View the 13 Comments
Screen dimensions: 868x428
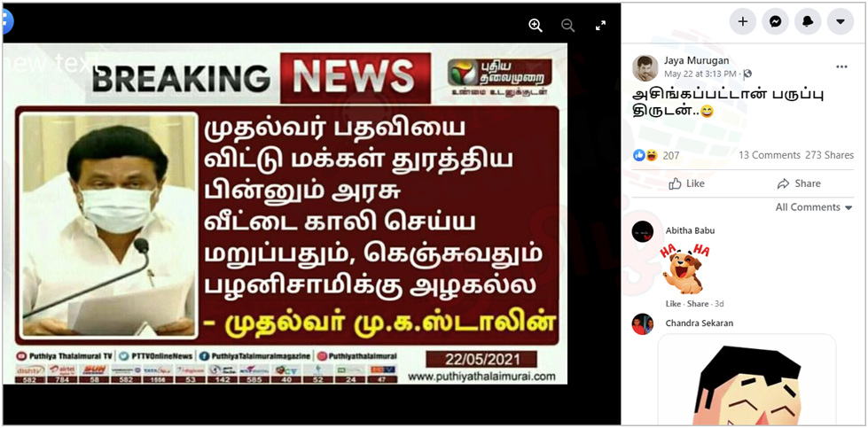tap(770, 155)
